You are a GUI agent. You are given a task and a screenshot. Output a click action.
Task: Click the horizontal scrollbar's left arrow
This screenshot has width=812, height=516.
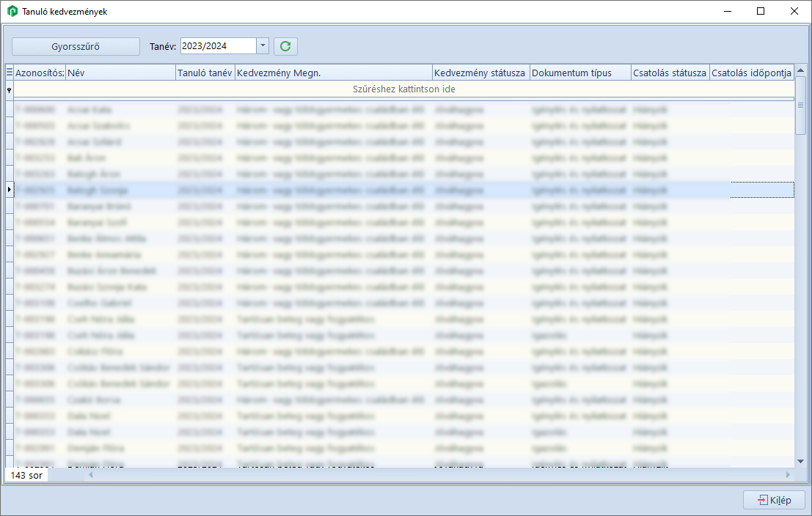pos(91,475)
